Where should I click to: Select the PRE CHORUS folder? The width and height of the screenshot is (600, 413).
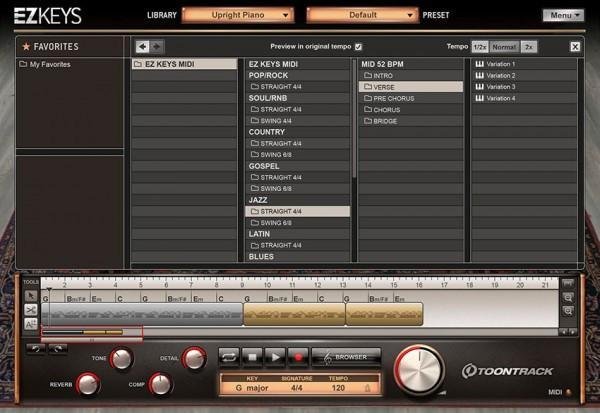click(410, 98)
